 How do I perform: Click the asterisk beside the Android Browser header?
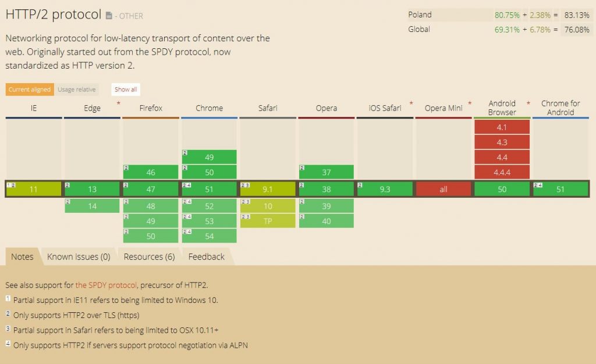tap(528, 103)
